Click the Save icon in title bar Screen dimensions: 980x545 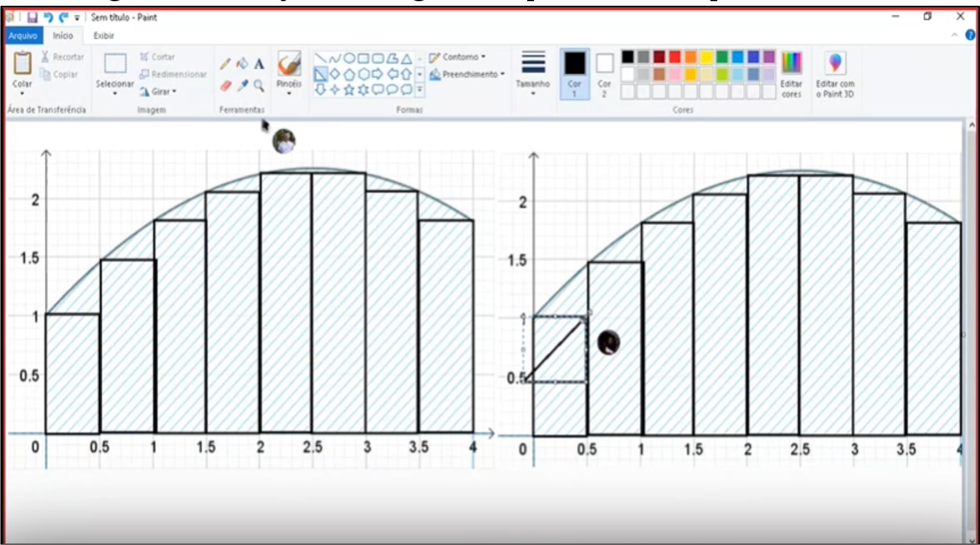tap(32, 18)
